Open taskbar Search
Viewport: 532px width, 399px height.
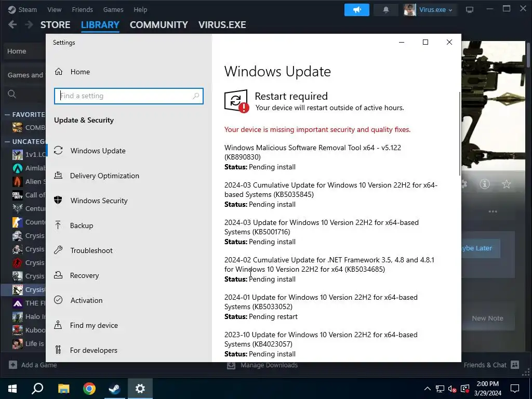tap(37, 389)
